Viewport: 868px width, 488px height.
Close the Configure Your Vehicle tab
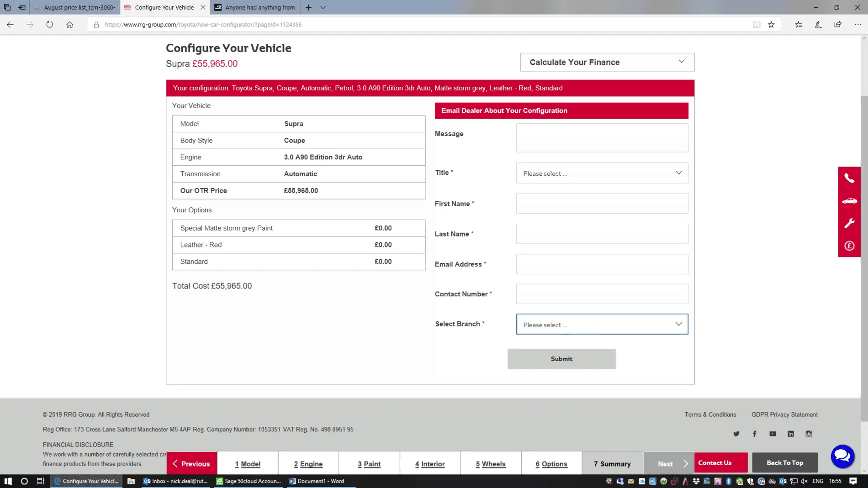click(203, 7)
